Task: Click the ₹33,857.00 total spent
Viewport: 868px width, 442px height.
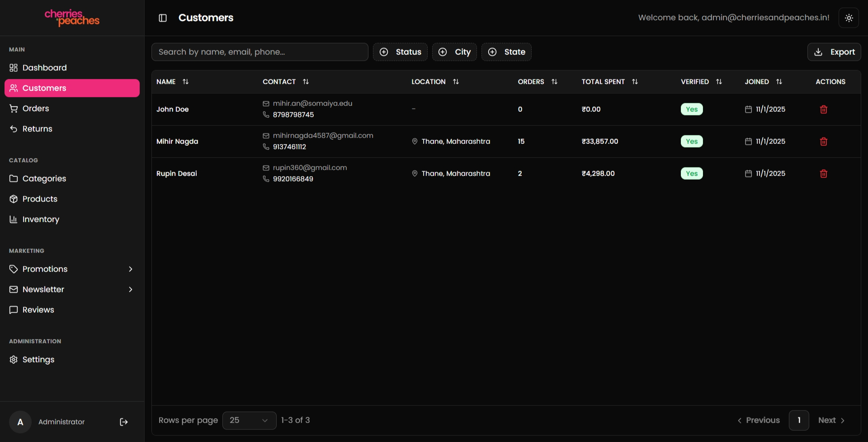Action: [599, 141]
